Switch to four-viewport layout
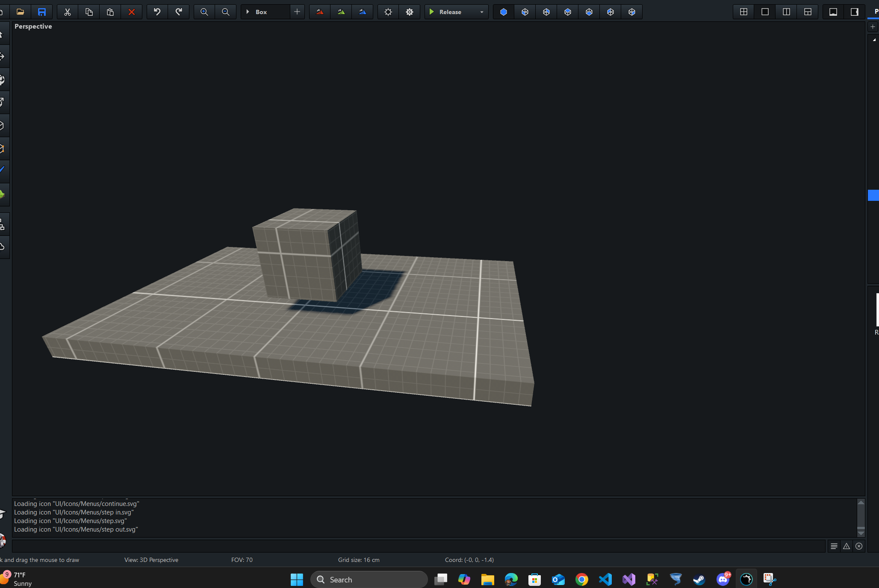The height and width of the screenshot is (588, 879). click(x=744, y=12)
